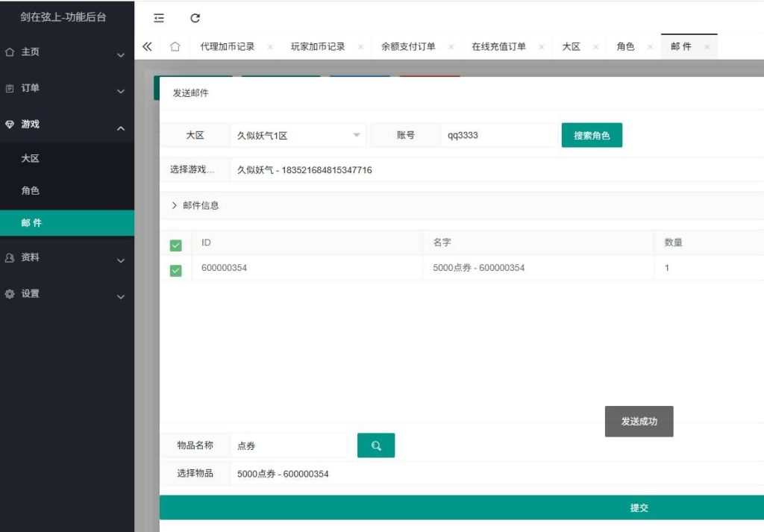Click the 发送邮件 dialog title
This screenshot has height=532, width=764.
pyautogui.click(x=190, y=93)
